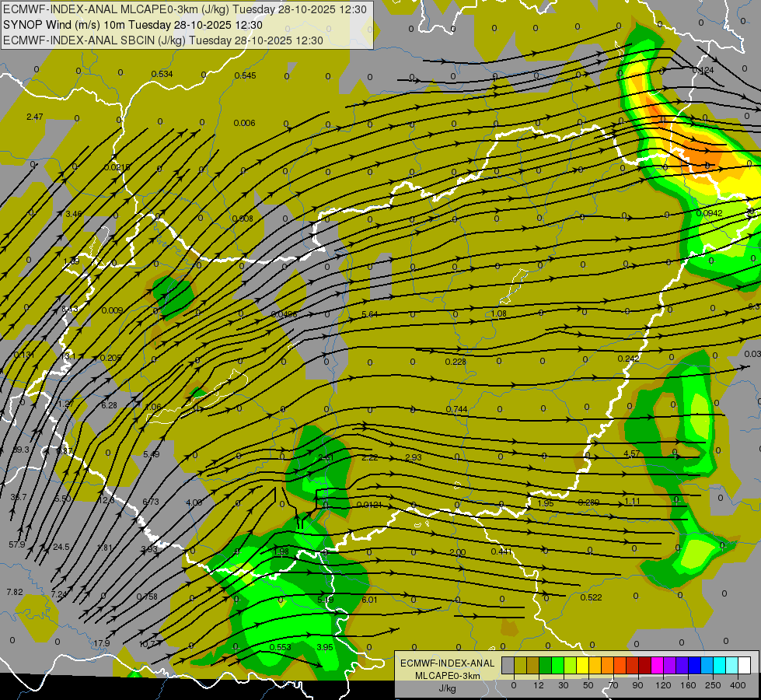Click the map value 6.28
This screenshot has height=700, width=761.
point(109,405)
